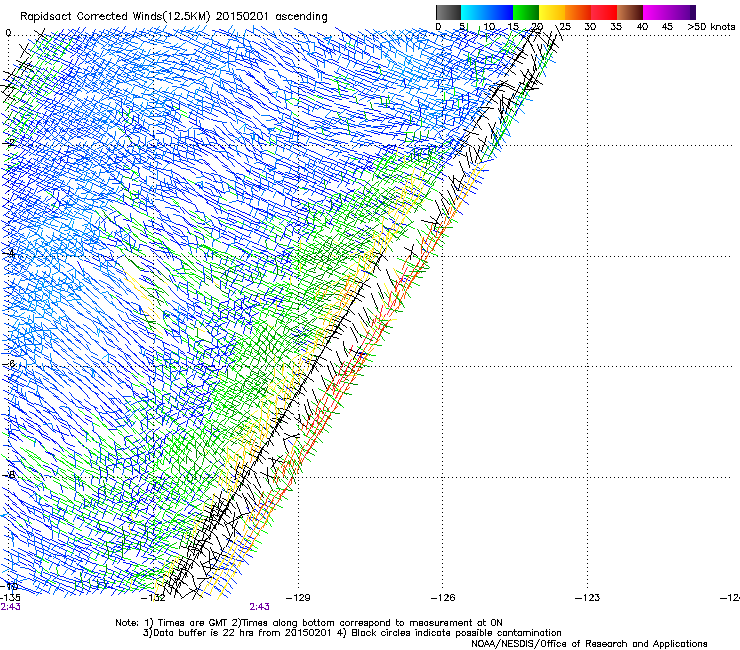Click the '-132' longitude axis label
740x650 pixels.
click(x=153, y=598)
